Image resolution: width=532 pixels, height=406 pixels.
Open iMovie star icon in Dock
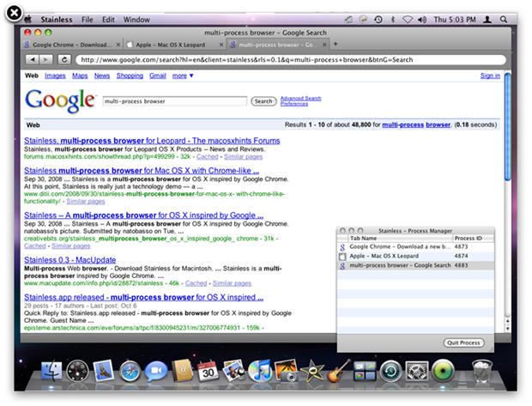312,371
